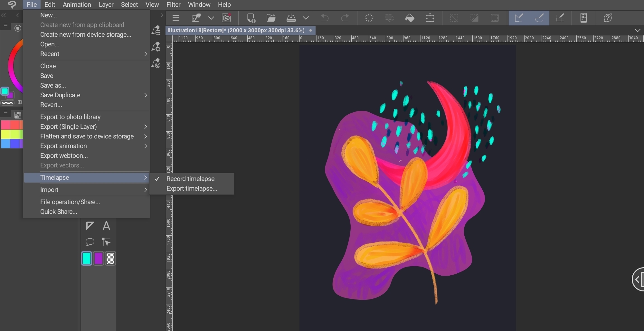The width and height of the screenshot is (644, 331).
Task: Toggle Snap to Ruler in the toolbar
Action: (519, 18)
